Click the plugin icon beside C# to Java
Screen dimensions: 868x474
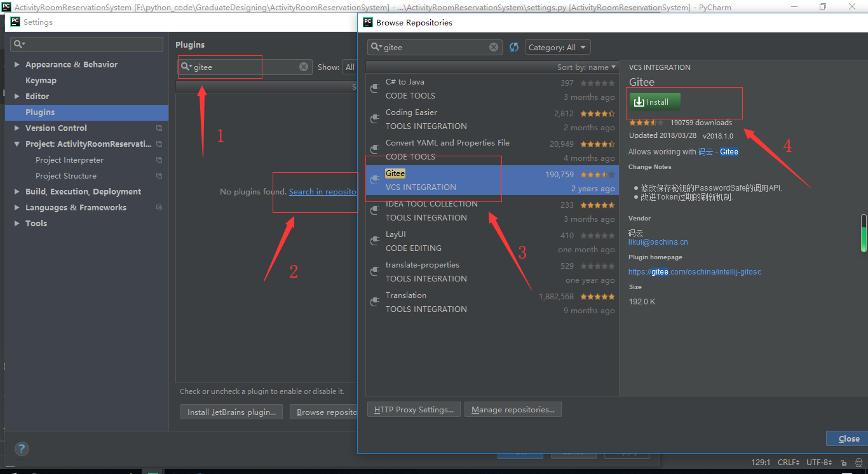(375, 88)
